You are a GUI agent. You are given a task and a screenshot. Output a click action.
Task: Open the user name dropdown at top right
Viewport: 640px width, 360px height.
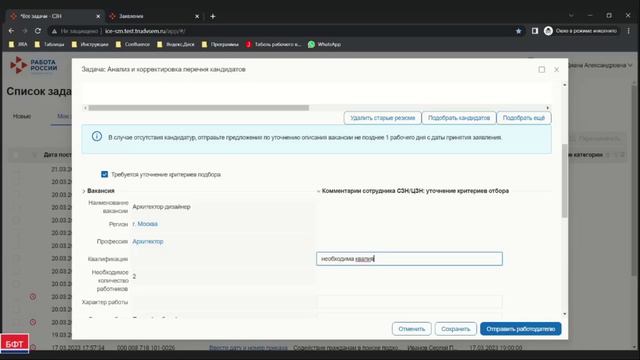coord(600,65)
